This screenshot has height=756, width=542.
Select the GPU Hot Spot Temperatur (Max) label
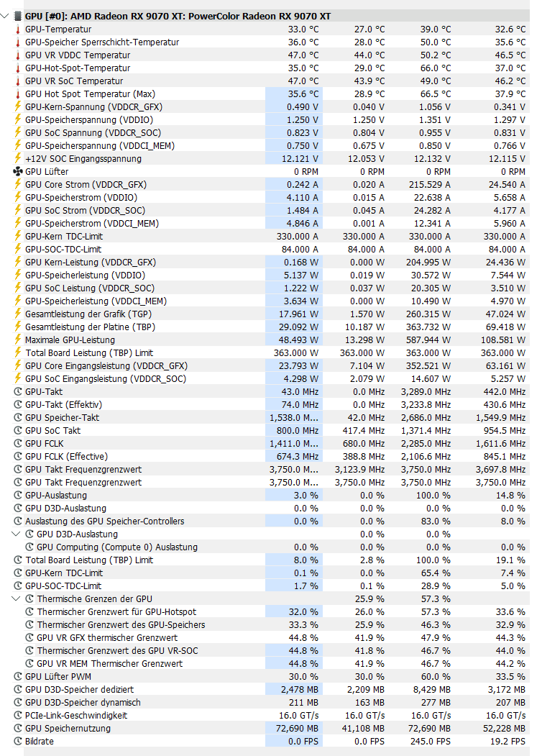point(90,94)
